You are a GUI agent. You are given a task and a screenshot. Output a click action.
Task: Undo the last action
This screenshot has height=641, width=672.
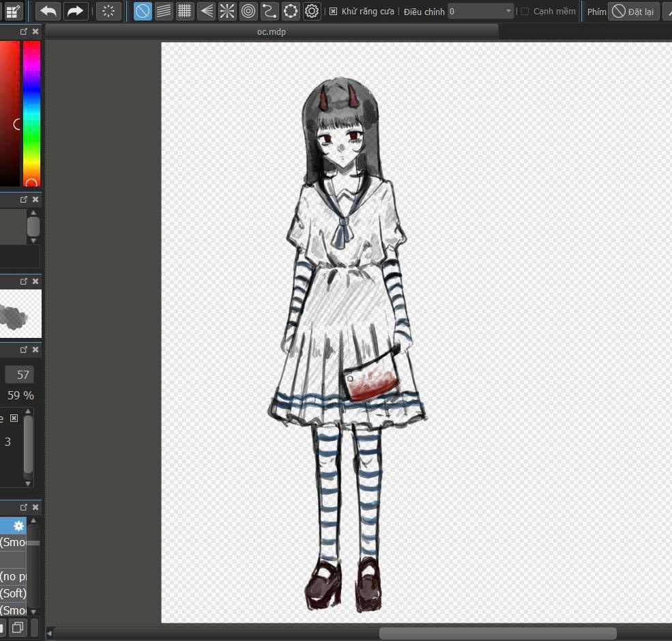[48, 11]
